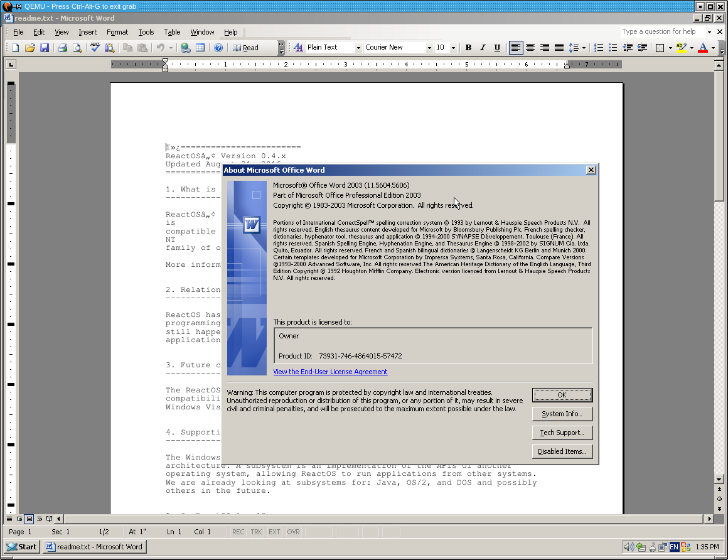Open the Highlight color dropdown arrow
The image size is (728, 560).
[x=692, y=48]
